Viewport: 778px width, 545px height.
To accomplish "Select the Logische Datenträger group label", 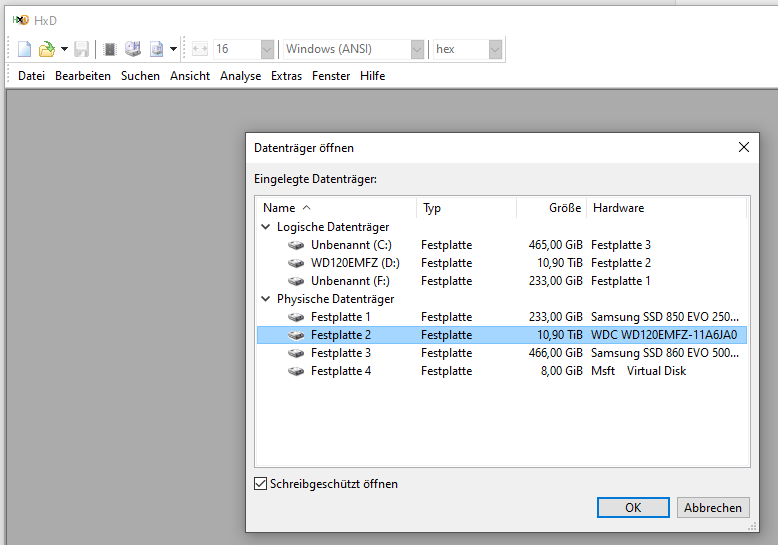I will tap(333, 227).
